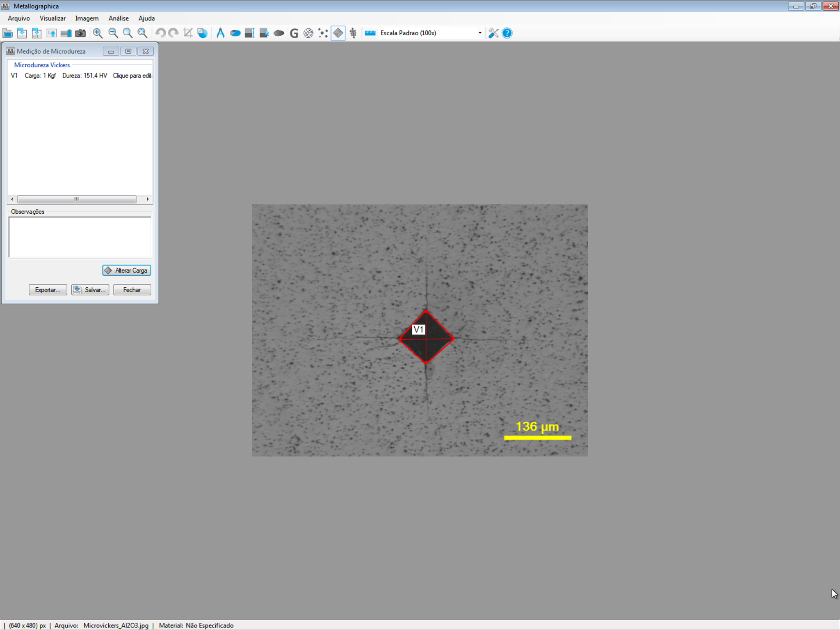This screenshot has width=840, height=630.
Task: Undo the last action
Action: click(160, 33)
